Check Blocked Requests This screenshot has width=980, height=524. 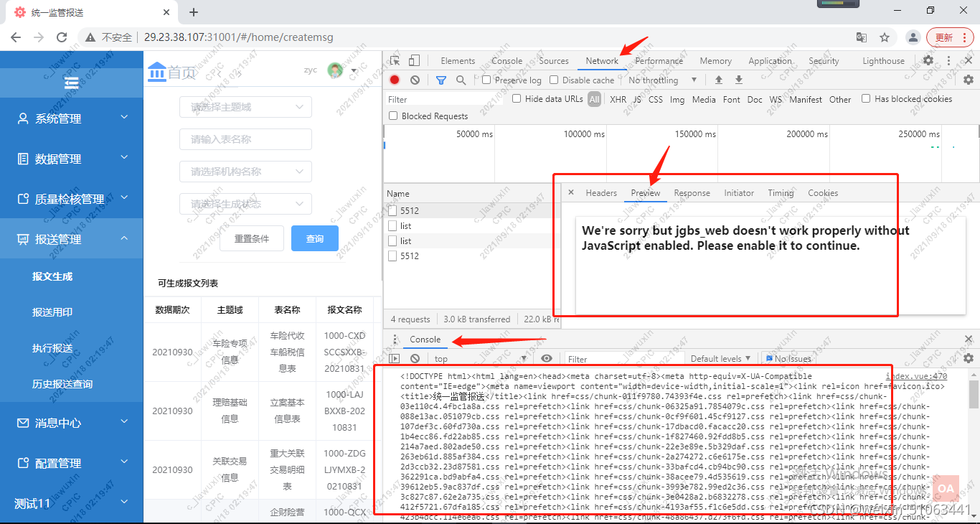click(x=393, y=116)
